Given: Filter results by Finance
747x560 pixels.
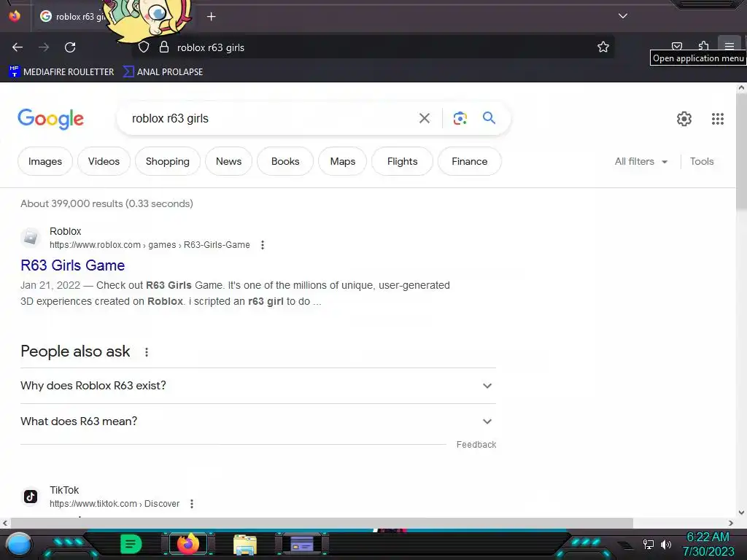Looking at the screenshot, I should click(470, 161).
